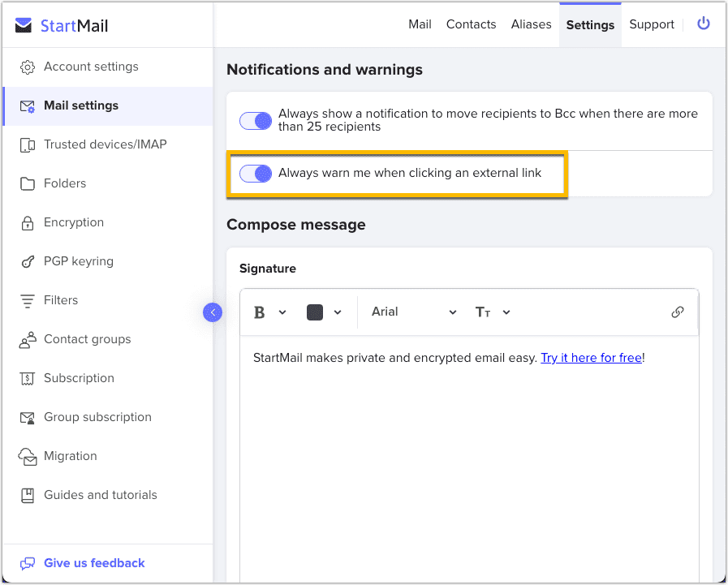The height and width of the screenshot is (585, 728).
Task: Click the Account settings gear icon
Action: coord(28,67)
